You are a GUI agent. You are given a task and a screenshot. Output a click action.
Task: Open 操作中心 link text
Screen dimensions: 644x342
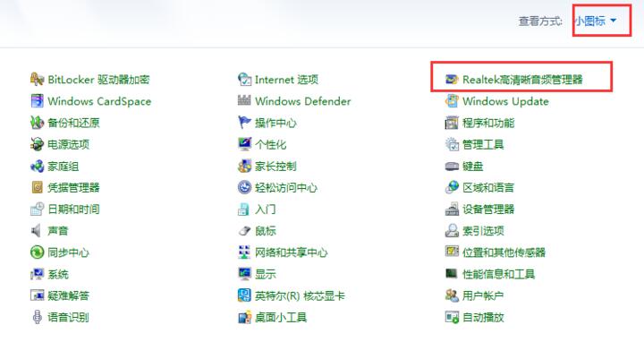pyautogui.click(x=275, y=123)
